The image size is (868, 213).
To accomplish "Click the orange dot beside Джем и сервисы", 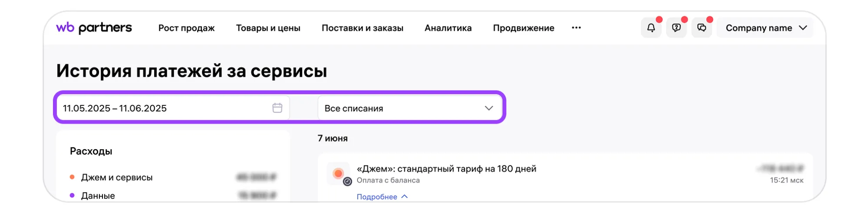I will click(x=72, y=177).
